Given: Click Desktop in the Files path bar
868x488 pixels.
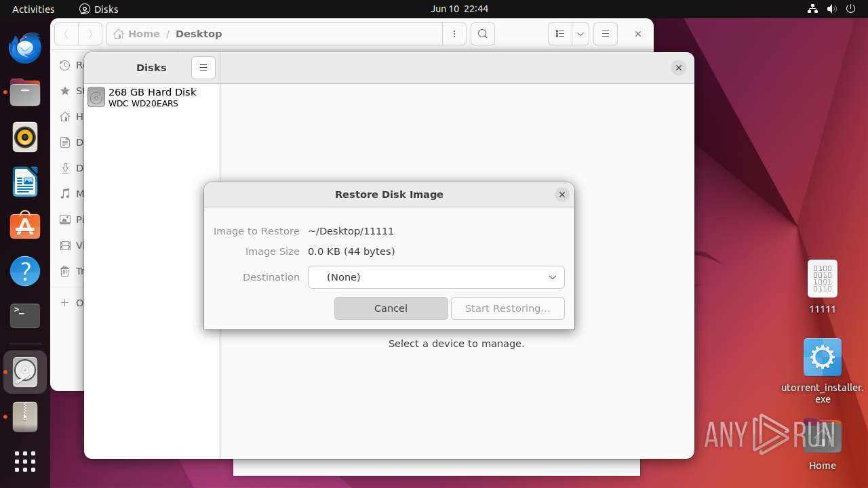Looking at the screenshot, I should click(199, 34).
